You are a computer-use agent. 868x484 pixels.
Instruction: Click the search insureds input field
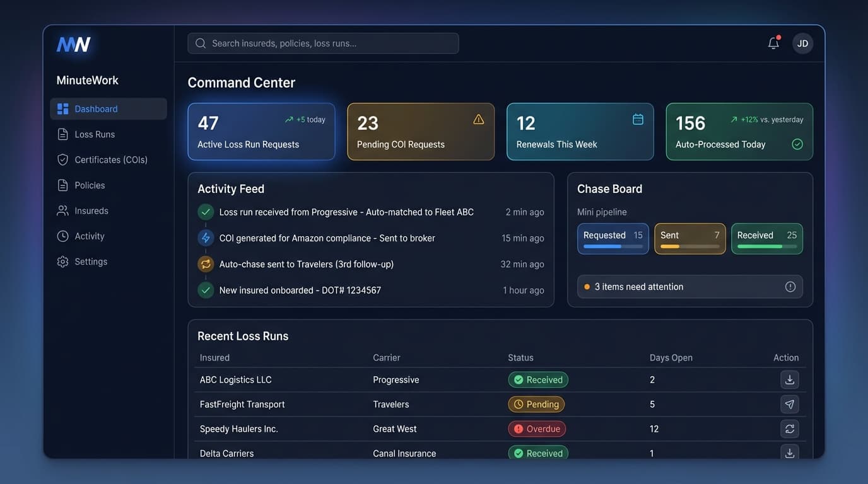pos(322,43)
